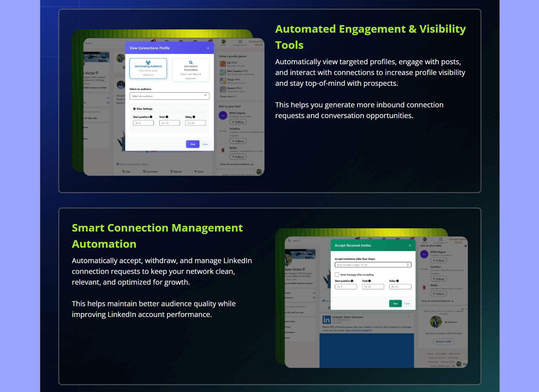Click the people icon on Use Existing Audience
539x392 pixels.
tap(148, 62)
